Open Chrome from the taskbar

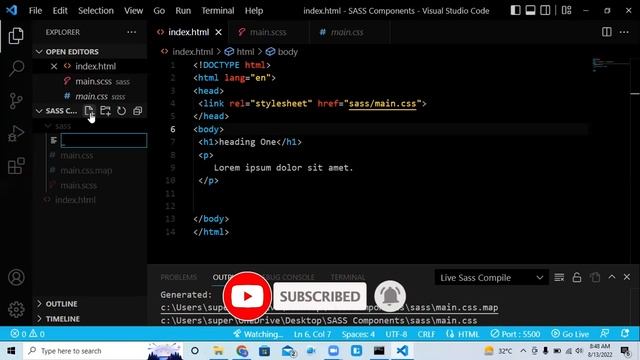tap(242, 351)
